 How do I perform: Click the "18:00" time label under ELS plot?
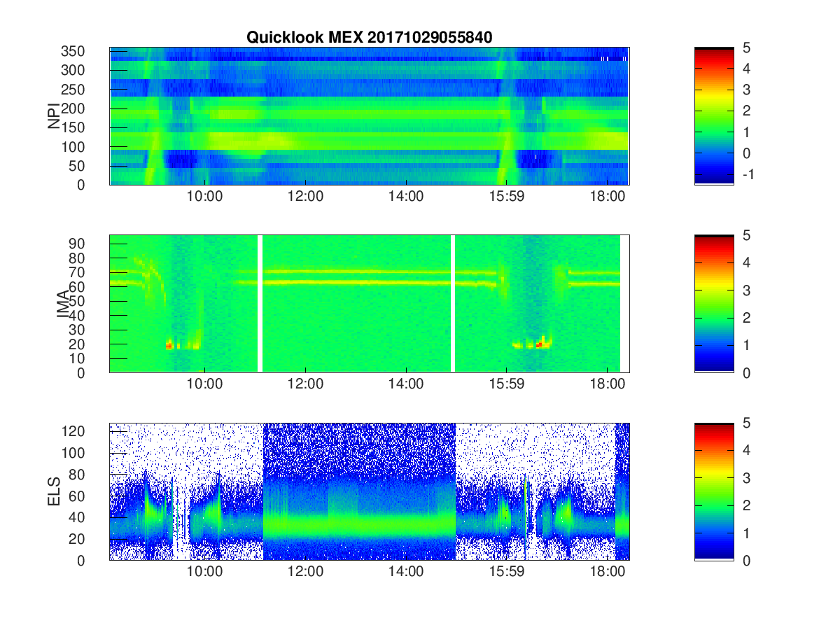(608, 573)
